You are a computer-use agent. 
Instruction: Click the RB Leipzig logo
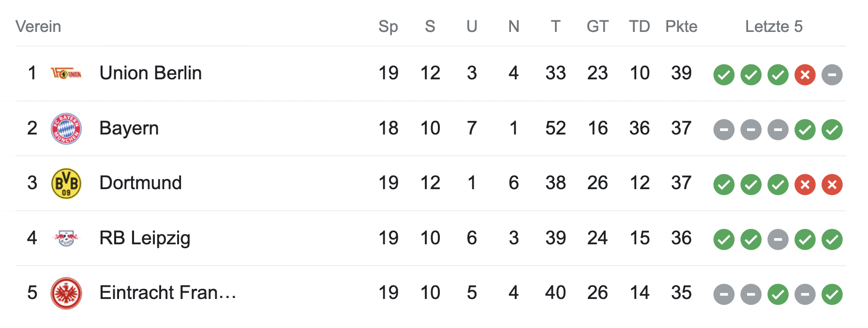tap(66, 238)
